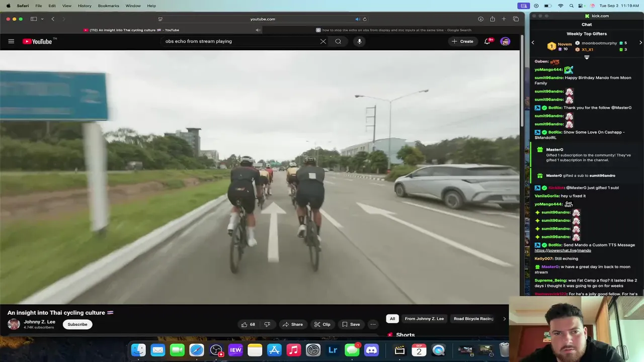Open Music app from the Dock
This screenshot has height=362, width=644.
click(x=293, y=350)
